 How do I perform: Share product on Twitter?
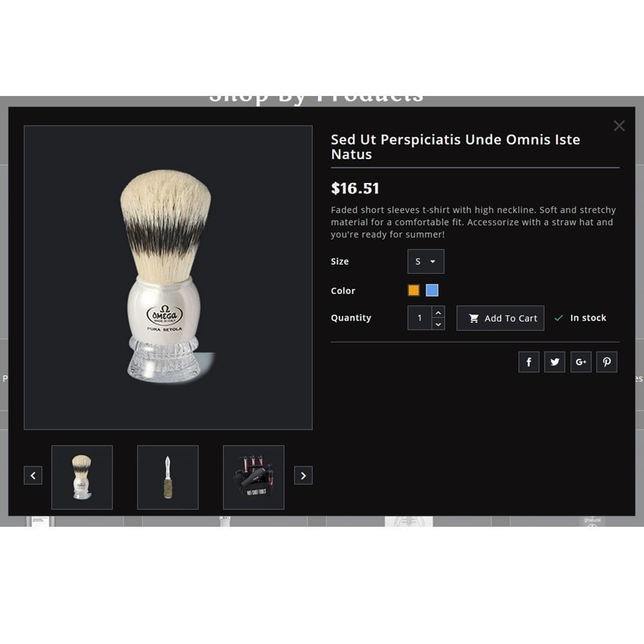[554, 362]
